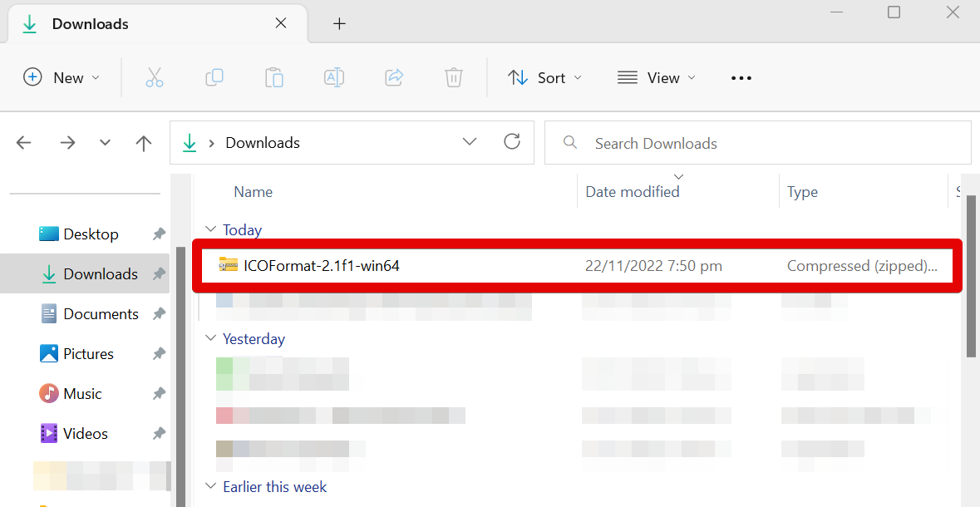Collapse the Earlier this week group
This screenshot has width=980, height=507.
(211, 486)
